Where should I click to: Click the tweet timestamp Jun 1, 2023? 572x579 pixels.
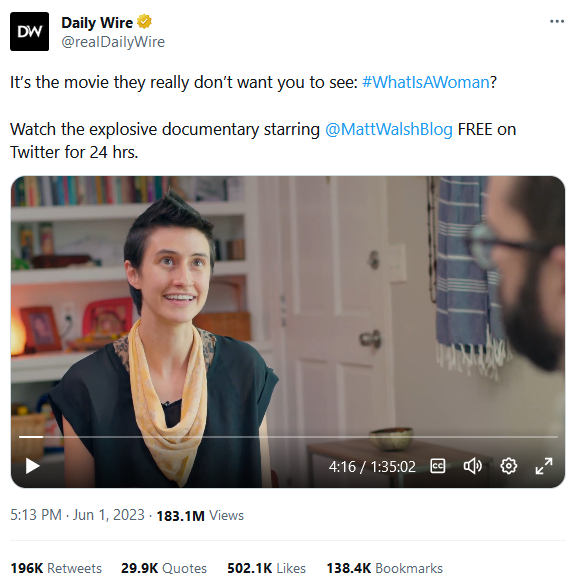point(77,515)
